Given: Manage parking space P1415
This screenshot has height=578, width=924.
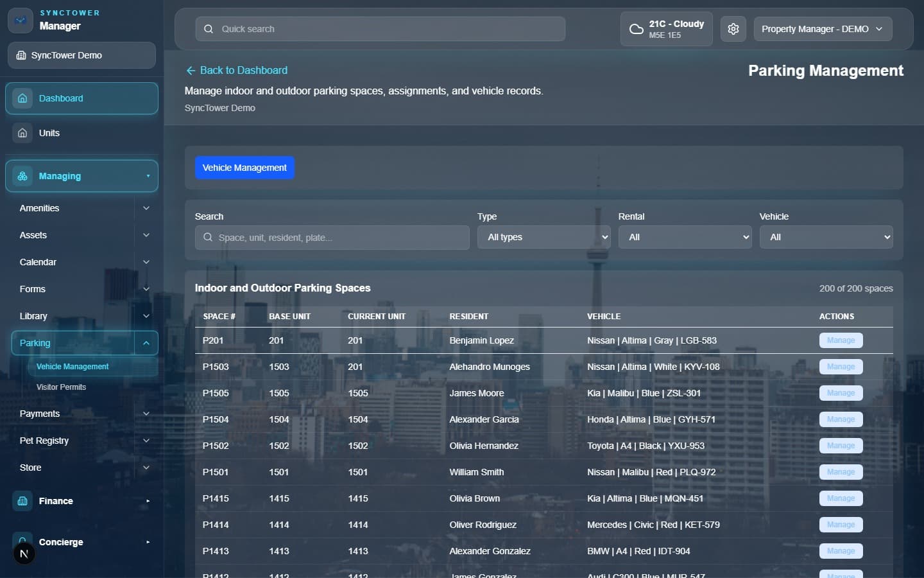Looking at the screenshot, I should 841,498.
